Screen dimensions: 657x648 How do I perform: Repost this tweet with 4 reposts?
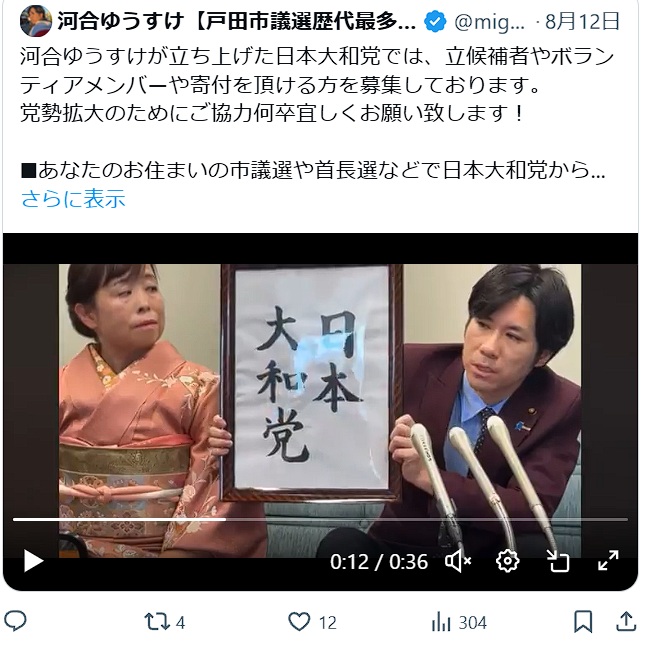click(x=164, y=622)
